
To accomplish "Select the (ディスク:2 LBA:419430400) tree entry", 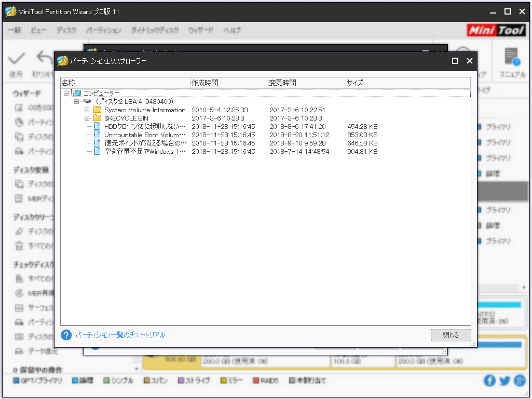I will pos(134,101).
